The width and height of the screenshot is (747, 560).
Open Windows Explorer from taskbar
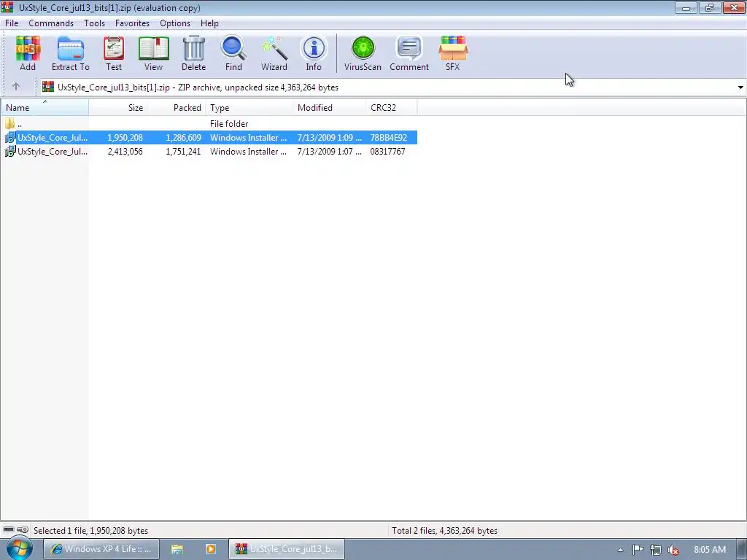(177, 549)
